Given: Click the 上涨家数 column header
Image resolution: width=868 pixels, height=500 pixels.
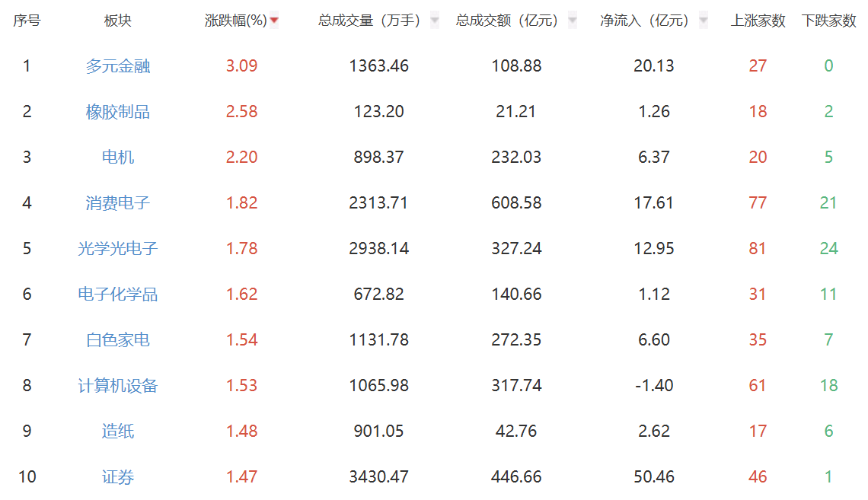Looking at the screenshot, I should (x=758, y=21).
